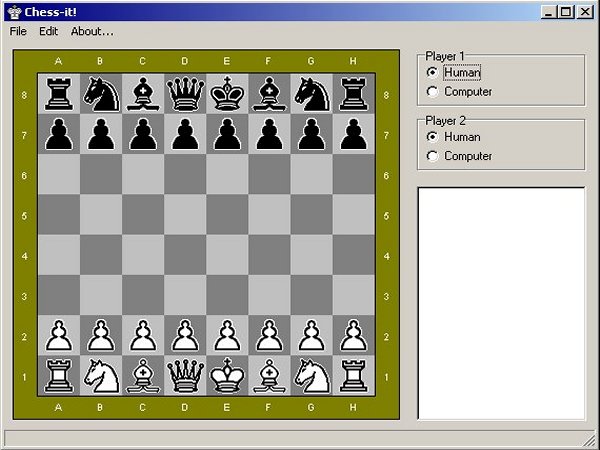Open the File menu
The image size is (600, 450).
(18, 31)
